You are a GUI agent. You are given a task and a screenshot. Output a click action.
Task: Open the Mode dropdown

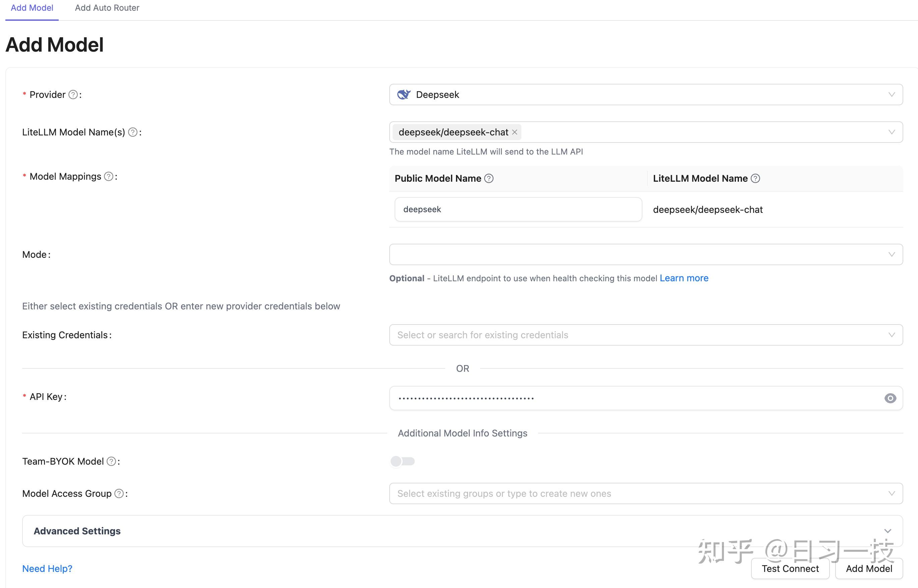click(x=646, y=254)
